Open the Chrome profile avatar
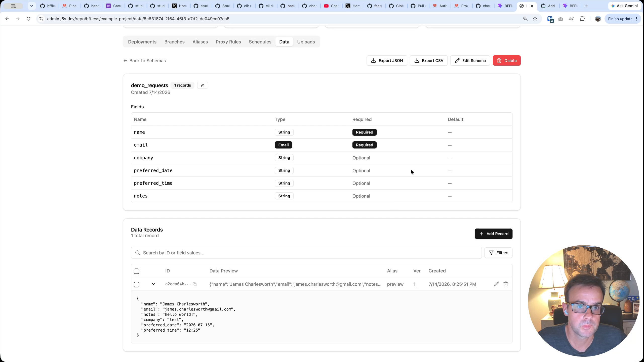 [x=598, y=19]
